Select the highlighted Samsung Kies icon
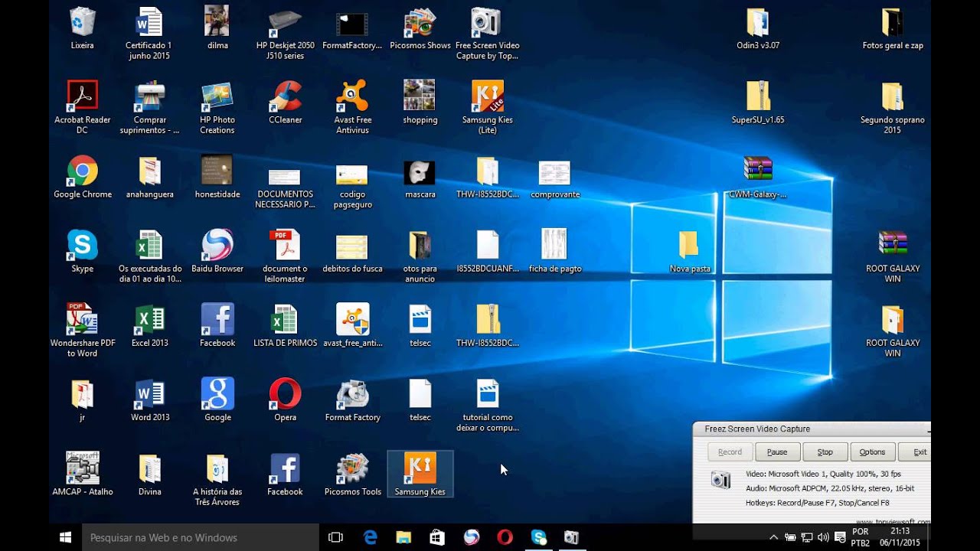The height and width of the screenshot is (551, 980). (420, 473)
